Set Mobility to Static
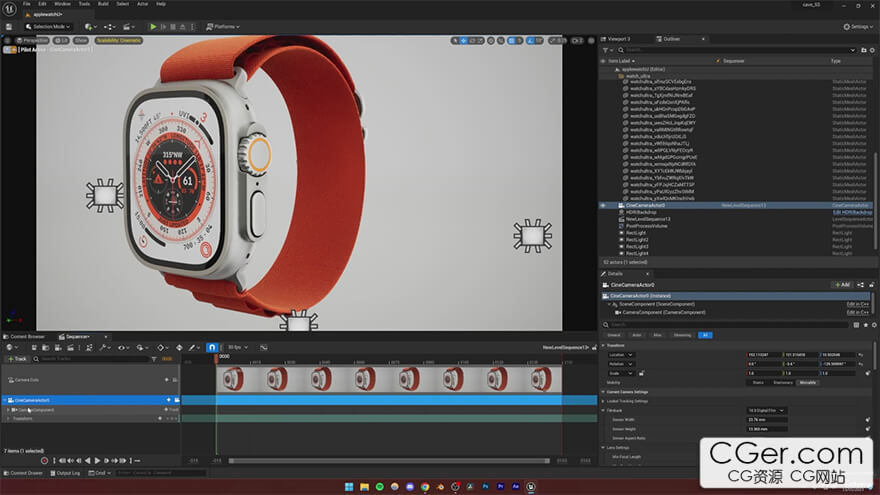The image size is (880, 495). point(758,382)
